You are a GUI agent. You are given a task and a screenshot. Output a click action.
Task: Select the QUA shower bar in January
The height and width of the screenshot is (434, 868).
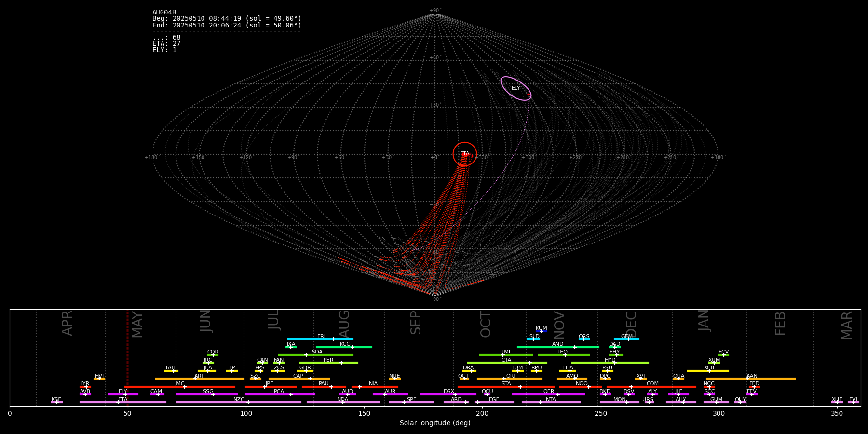(x=678, y=379)
